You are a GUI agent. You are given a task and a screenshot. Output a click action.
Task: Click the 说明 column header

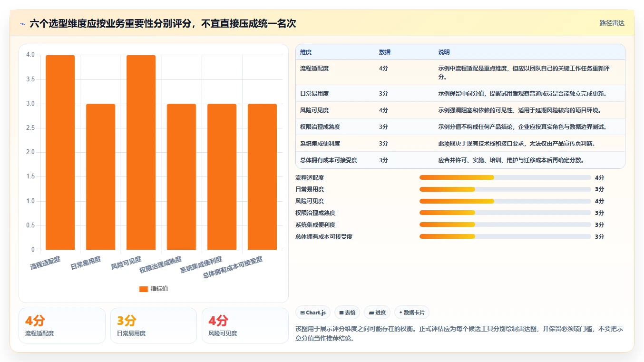(444, 52)
